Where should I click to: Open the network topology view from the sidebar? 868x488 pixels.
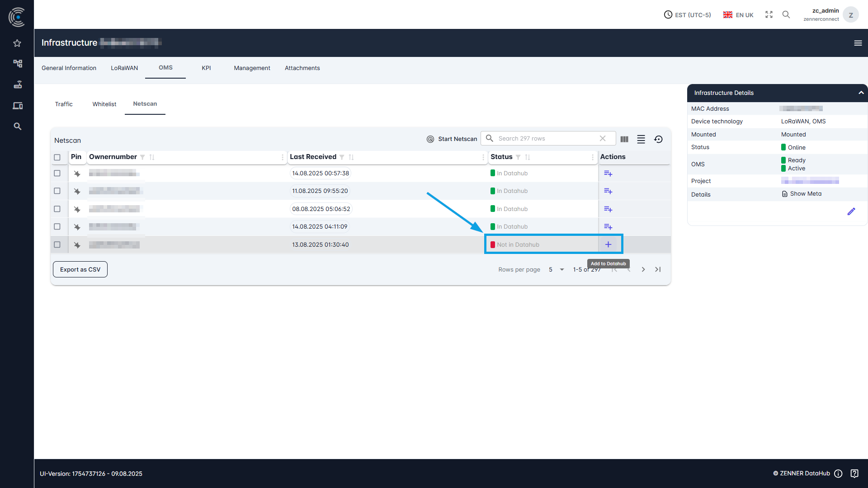pyautogui.click(x=17, y=63)
